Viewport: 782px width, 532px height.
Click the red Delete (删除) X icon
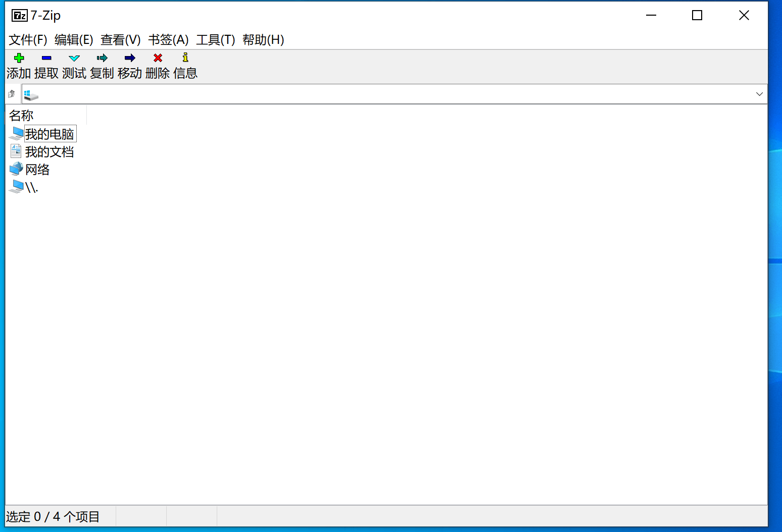(158, 58)
